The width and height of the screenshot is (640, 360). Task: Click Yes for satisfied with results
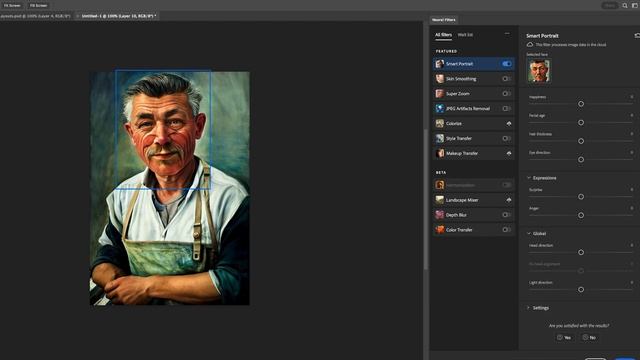564,338
